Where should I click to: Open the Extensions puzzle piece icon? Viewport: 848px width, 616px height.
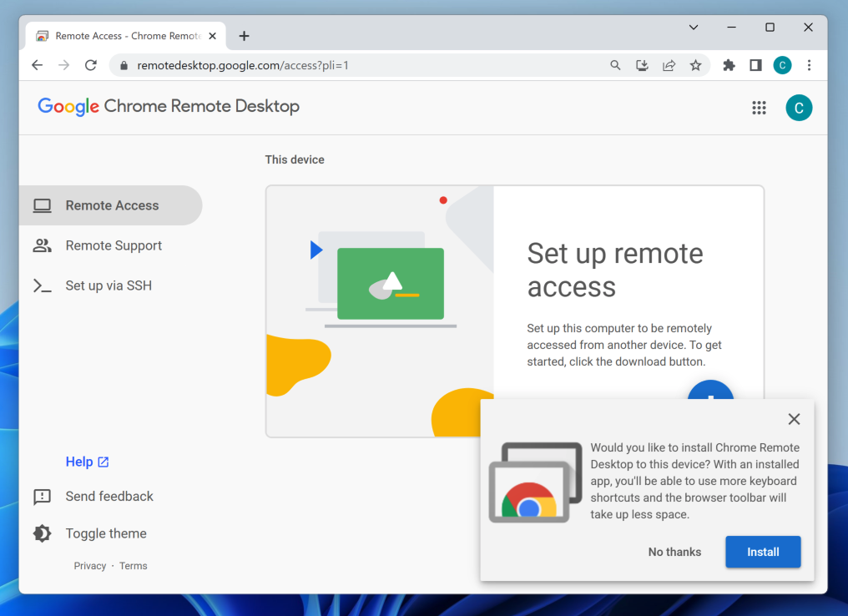(729, 65)
